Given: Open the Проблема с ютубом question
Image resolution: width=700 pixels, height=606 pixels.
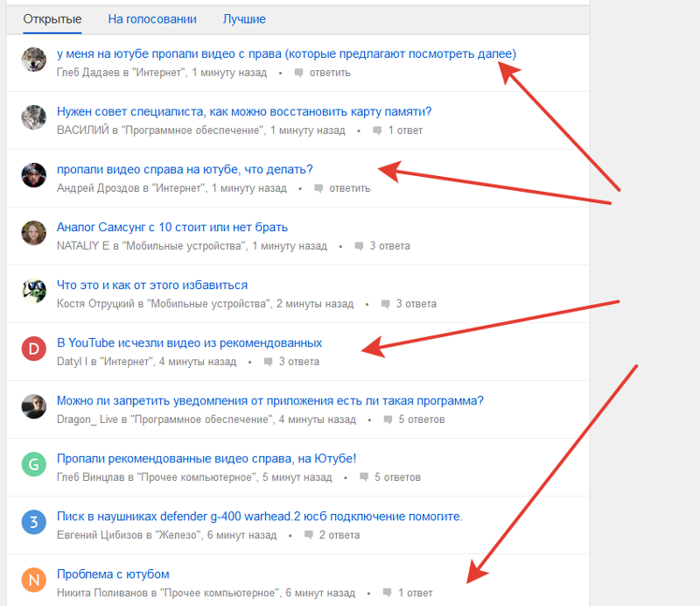Looking at the screenshot, I should pyautogui.click(x=113, y=574).
